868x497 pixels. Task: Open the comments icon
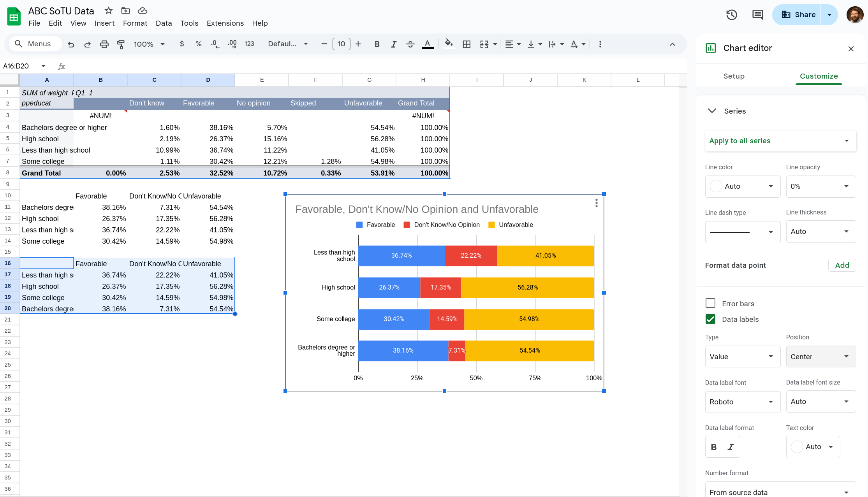(x=757, y=15)
